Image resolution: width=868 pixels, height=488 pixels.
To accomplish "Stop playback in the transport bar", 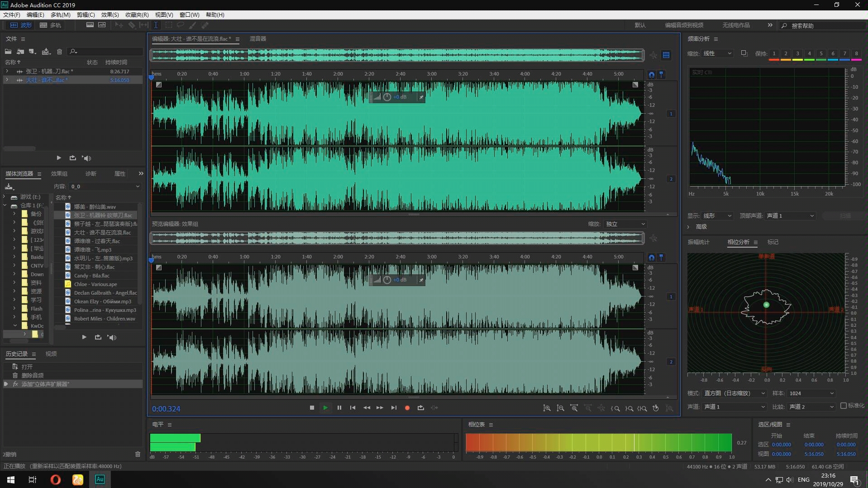I will tap(312, 408).
